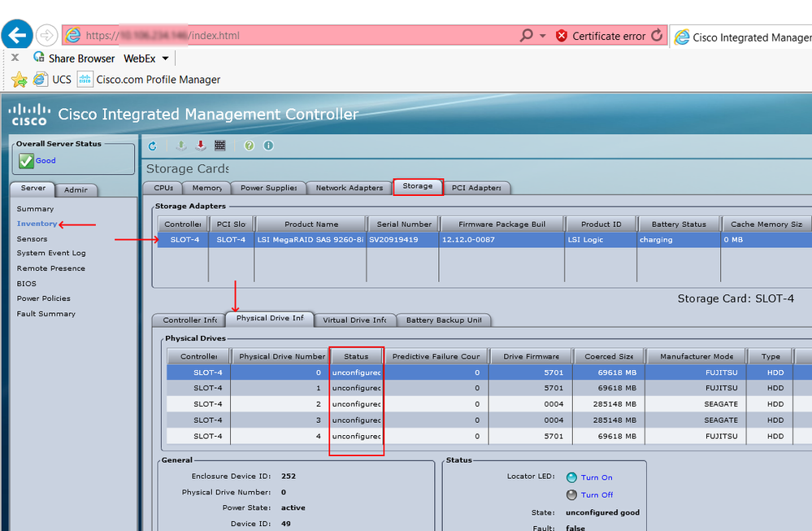Click the green check Overall Server Status icon
Viewport: 812px width, 531px height.
(26, 160)
